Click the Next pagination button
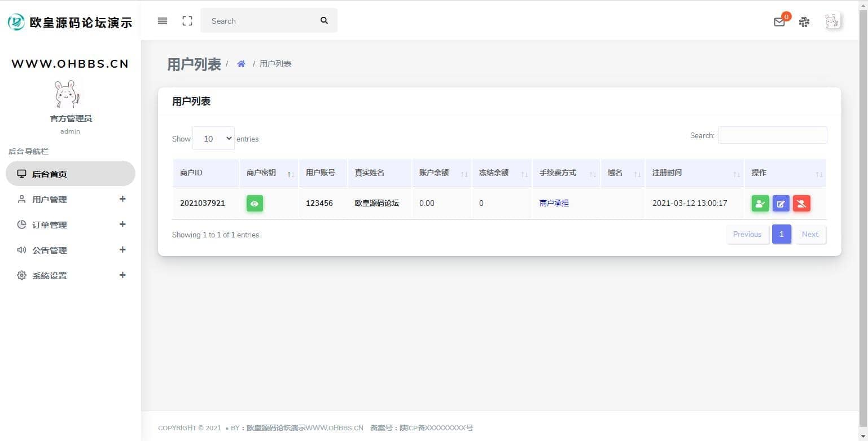 (x=810, y=234)
